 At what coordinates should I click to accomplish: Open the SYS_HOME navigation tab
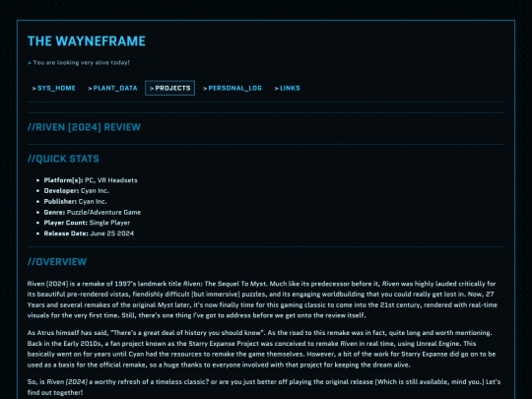point(53,89)
